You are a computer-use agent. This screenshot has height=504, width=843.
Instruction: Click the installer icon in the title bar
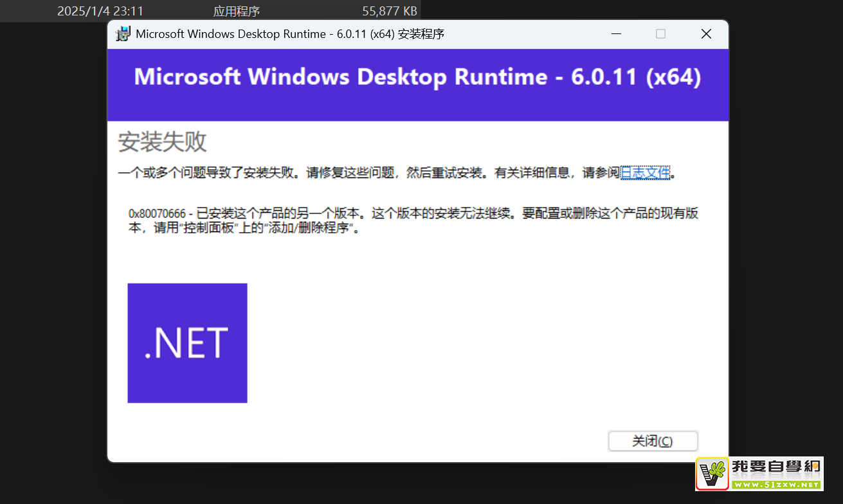(122, 34)
